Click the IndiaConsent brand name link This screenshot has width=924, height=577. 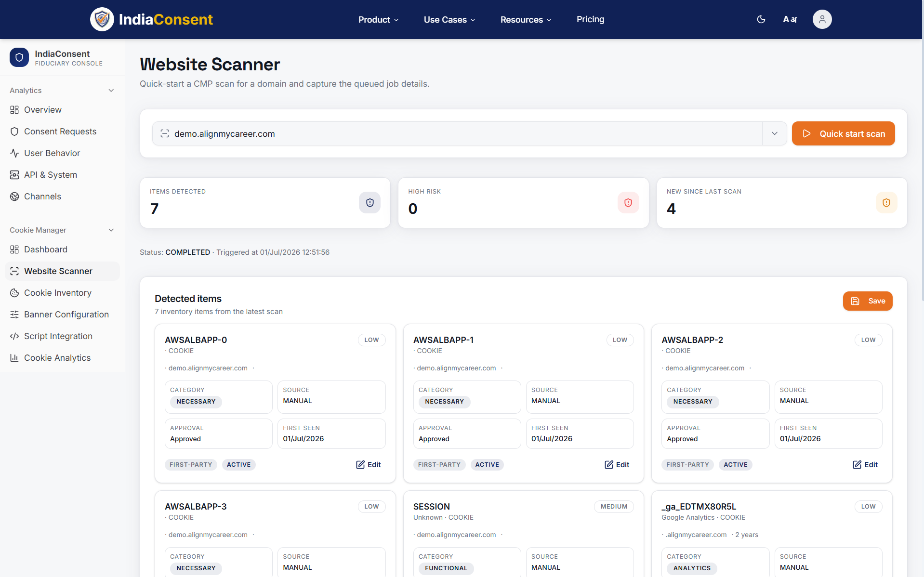(x=166, y=19)
